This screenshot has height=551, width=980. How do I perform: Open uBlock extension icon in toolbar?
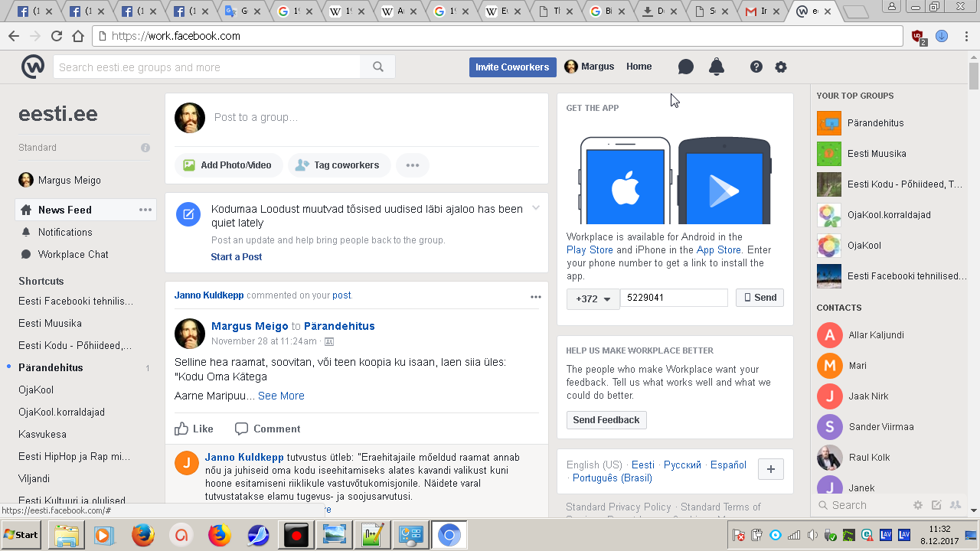[919, 36]
